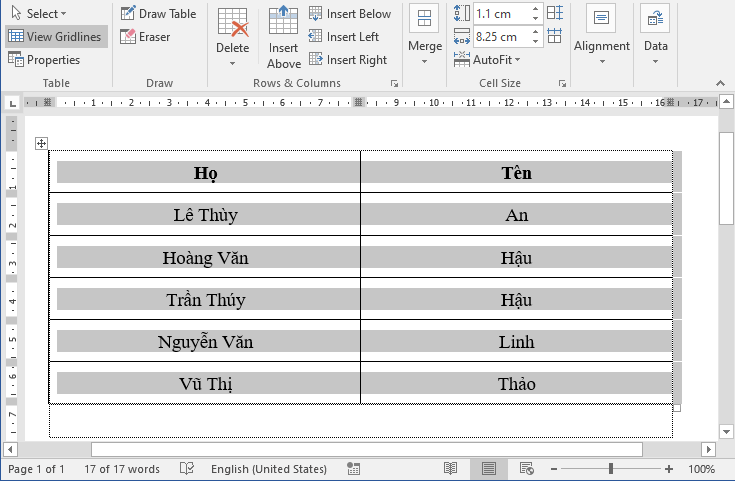Click the Alignment icon
The width and height of the screenshot is (735, 481).
601,18
